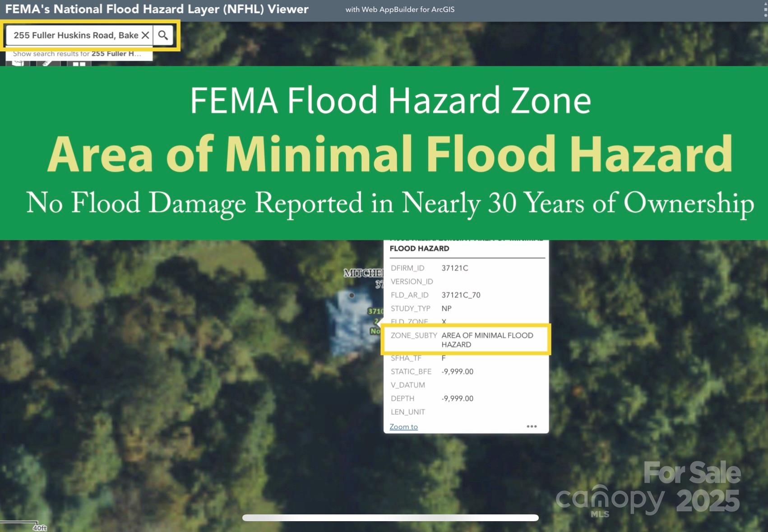Tap the home indicator bar at bottom
This screenshot has height=532, width=768.
click(390, 518)
